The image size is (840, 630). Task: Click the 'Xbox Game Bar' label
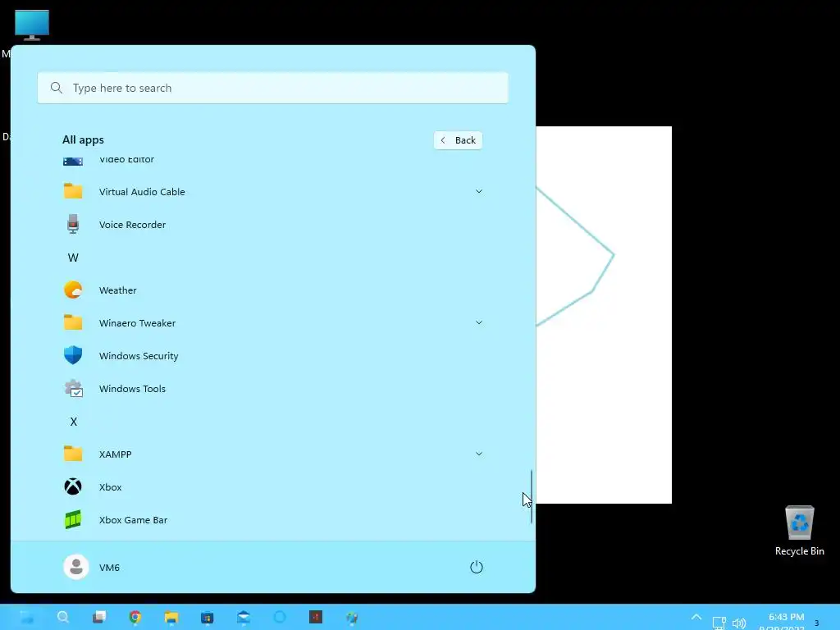[134, 519]
